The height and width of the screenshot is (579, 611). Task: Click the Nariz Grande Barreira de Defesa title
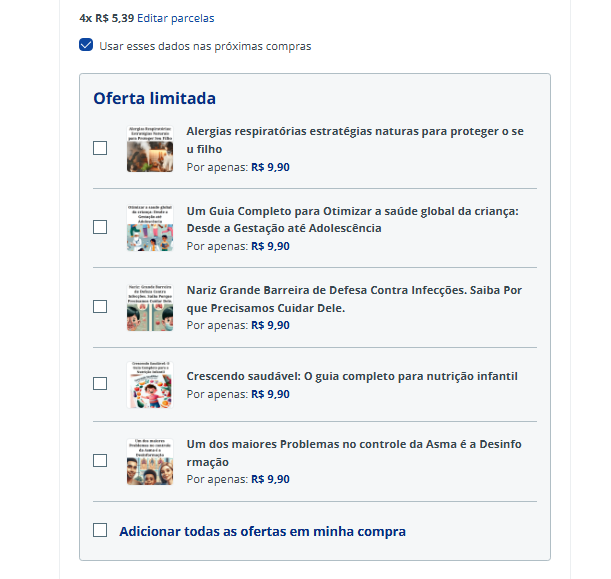[x=354, y=299]
